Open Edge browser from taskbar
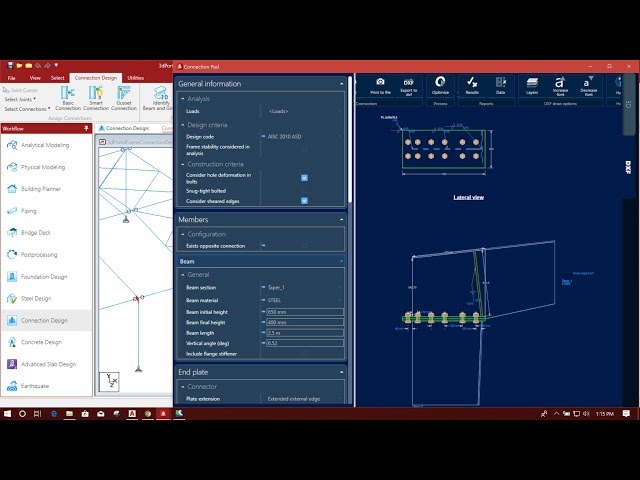 click(x=54, y=413)
